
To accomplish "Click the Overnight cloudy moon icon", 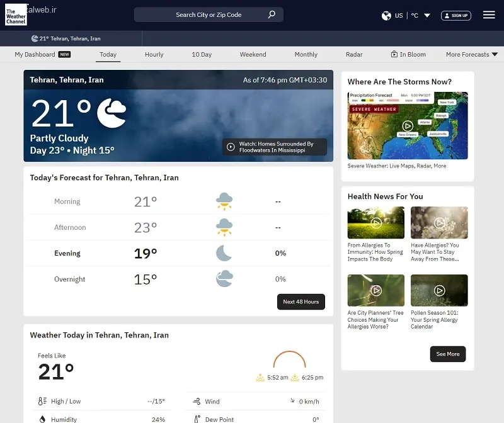I will [224, 278].
